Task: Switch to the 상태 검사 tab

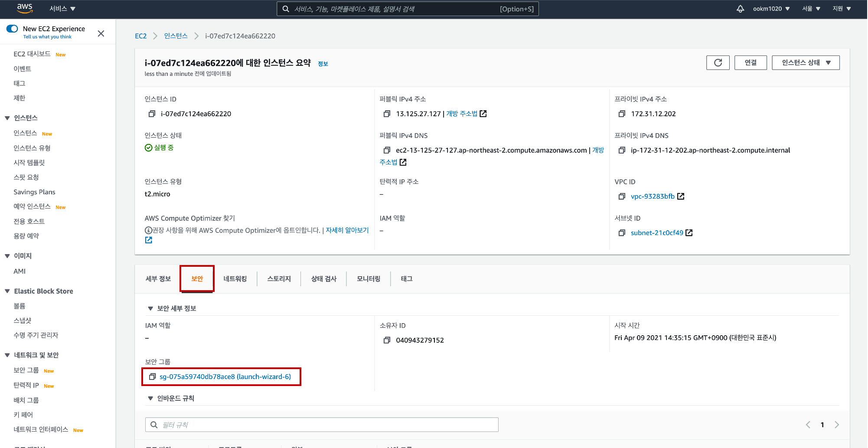Action: point(324,279)
